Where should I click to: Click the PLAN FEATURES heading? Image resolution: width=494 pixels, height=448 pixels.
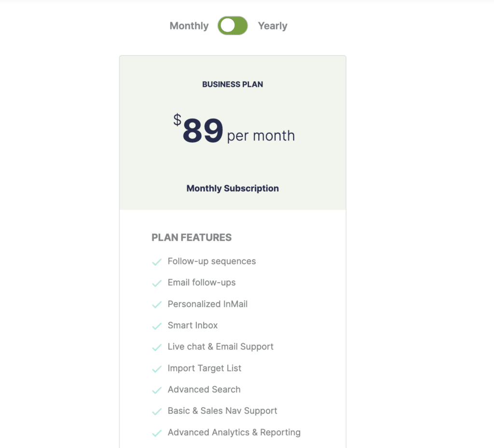click(192, 237)
